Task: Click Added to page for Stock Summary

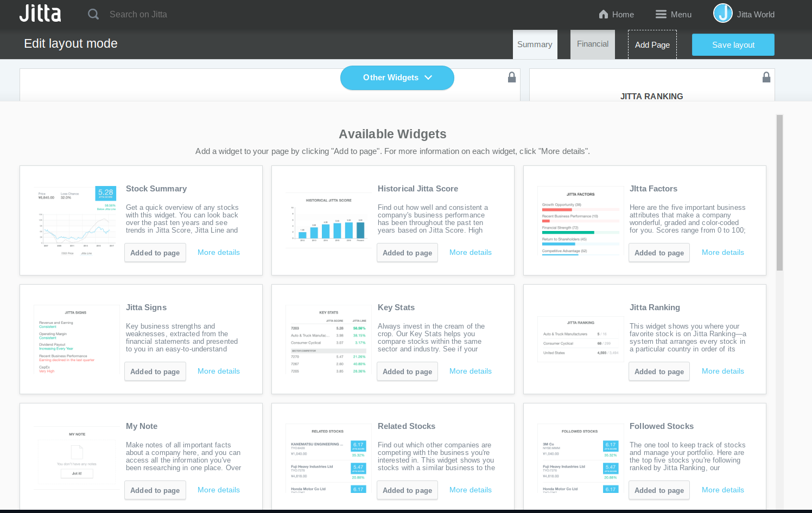Action: [155, 253]
